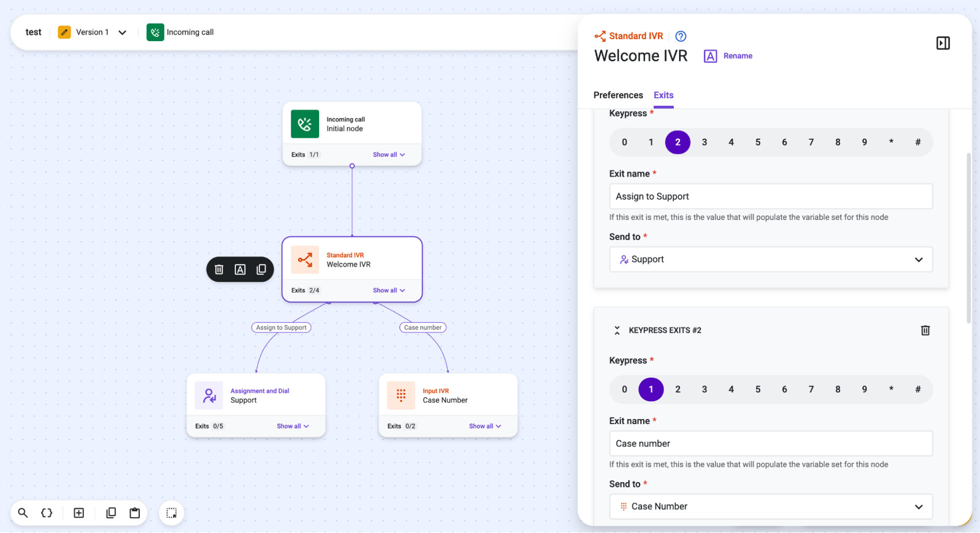The image size is (980, 533).
Task: Select the Standard IVR node icon on canvas
Action: tap(305, 260)
